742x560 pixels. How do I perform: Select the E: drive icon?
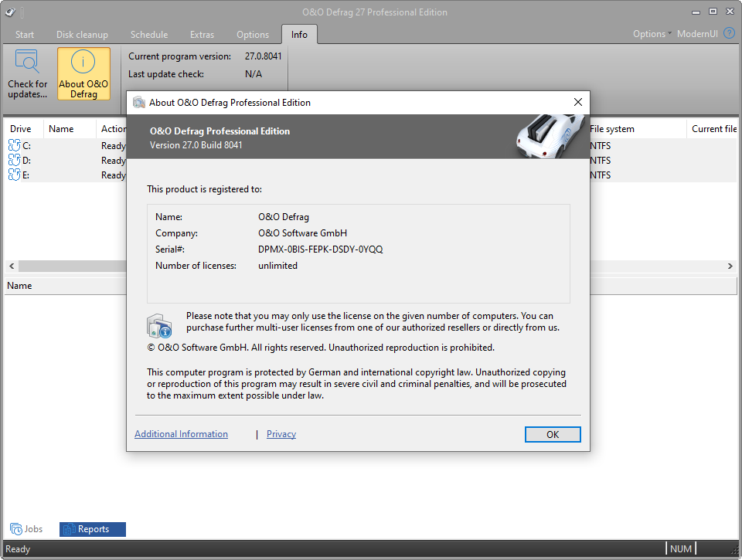click(x=14, y=175)
